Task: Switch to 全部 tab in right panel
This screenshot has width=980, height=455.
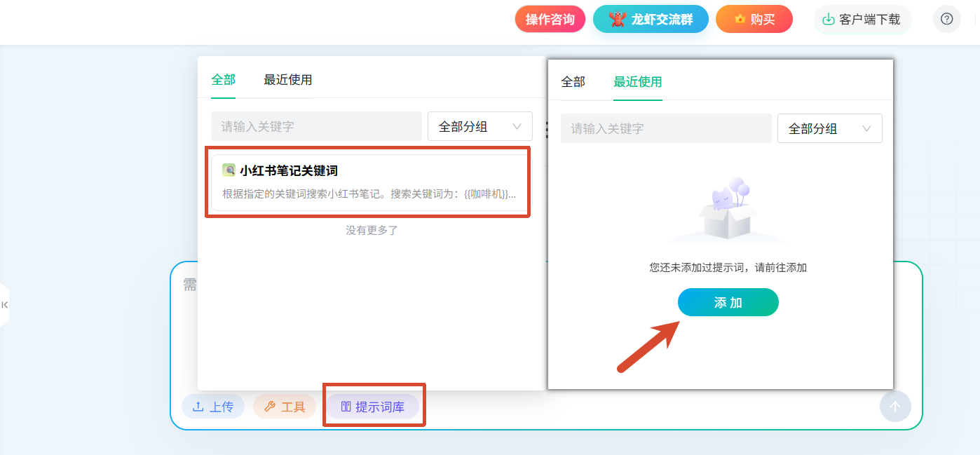Action: [573, 82]
